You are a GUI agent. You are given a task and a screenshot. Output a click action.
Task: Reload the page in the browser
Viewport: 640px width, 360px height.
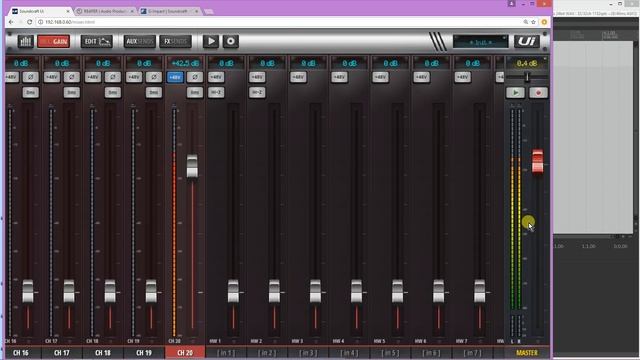pos(29,22)
